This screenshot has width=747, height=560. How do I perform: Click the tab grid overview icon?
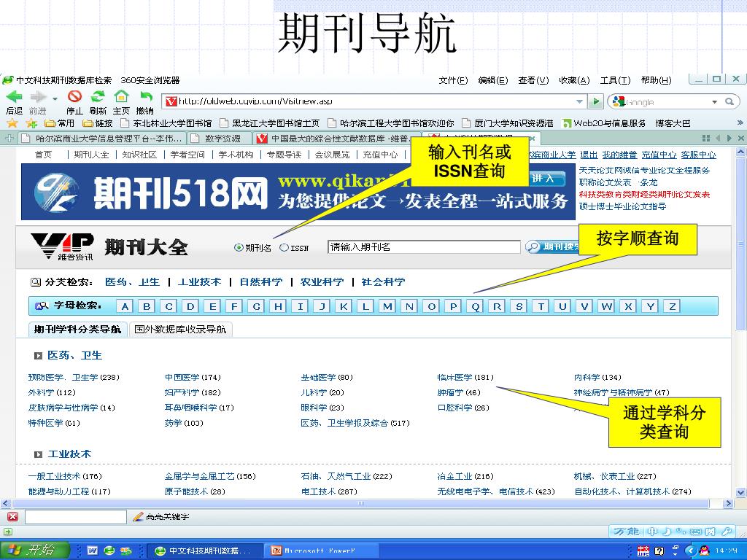(705, 138)
